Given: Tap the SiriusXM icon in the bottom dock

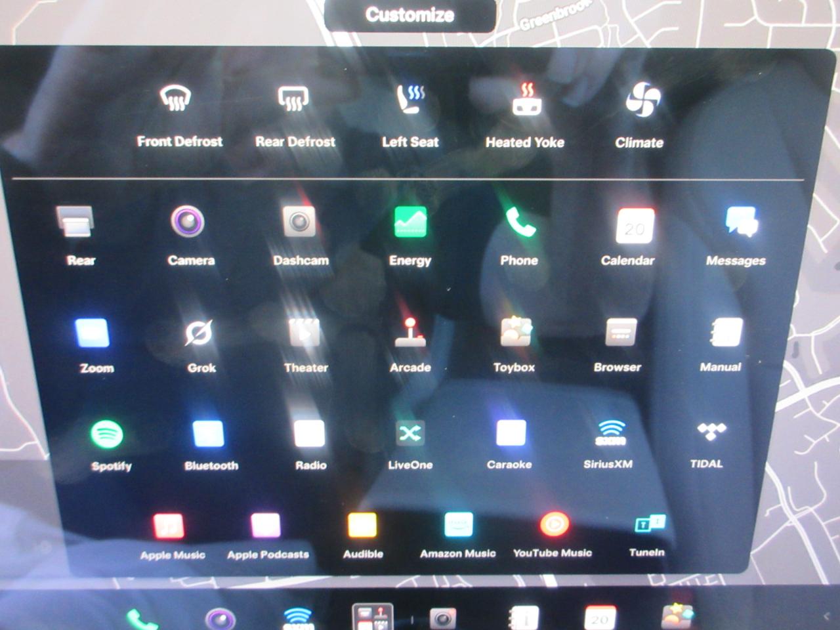Looking at the screenshot, I should 297,618.
